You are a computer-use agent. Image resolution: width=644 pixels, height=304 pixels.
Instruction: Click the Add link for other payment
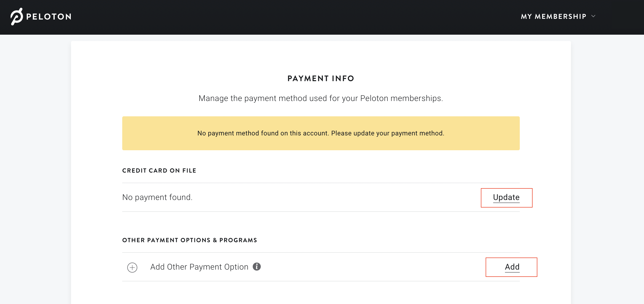click(512, 267)
